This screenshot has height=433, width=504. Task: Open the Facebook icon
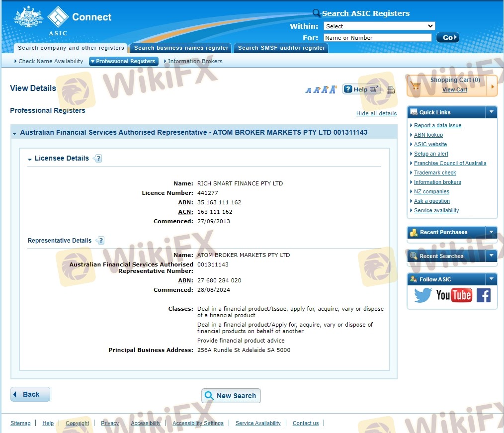point(483,295)
